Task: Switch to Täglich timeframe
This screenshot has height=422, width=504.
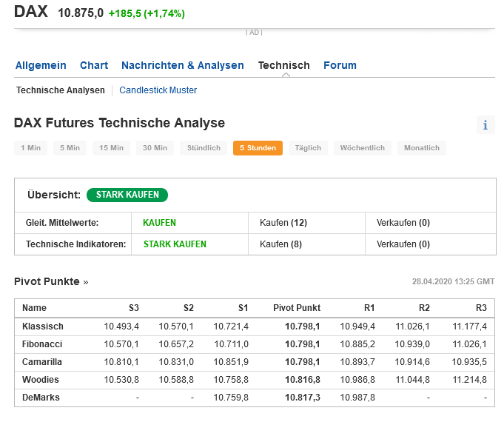Action: coord(308,148)
